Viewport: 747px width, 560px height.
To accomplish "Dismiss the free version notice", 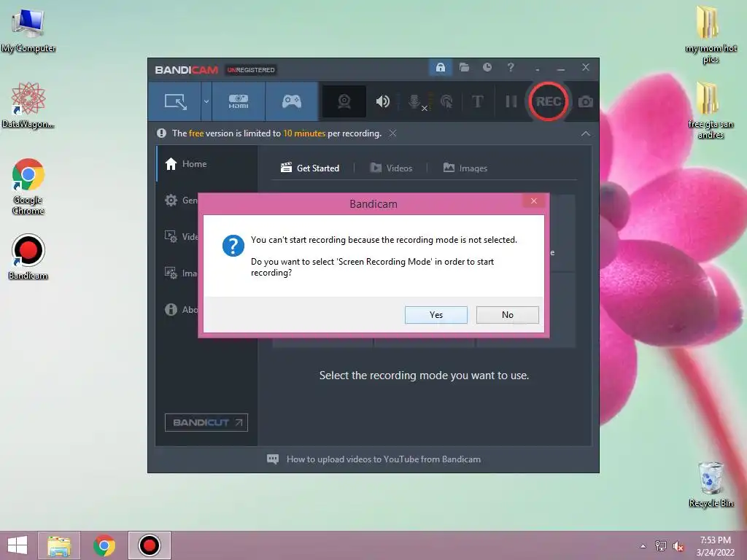I will [x=392, y=133].
